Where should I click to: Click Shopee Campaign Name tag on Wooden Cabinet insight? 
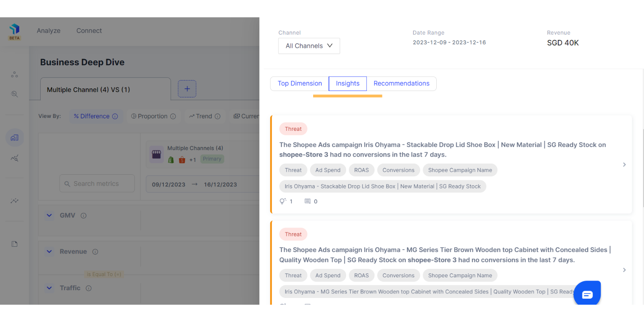point(460,275)
